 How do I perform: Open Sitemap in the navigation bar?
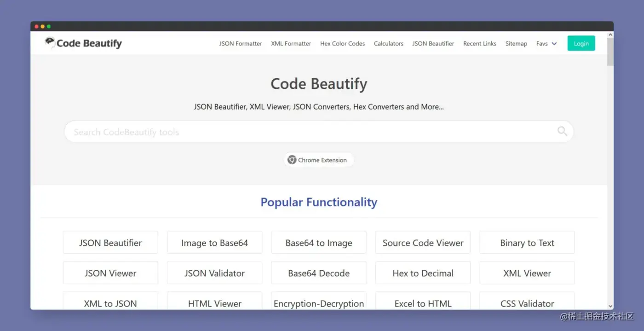click(516, 44)
